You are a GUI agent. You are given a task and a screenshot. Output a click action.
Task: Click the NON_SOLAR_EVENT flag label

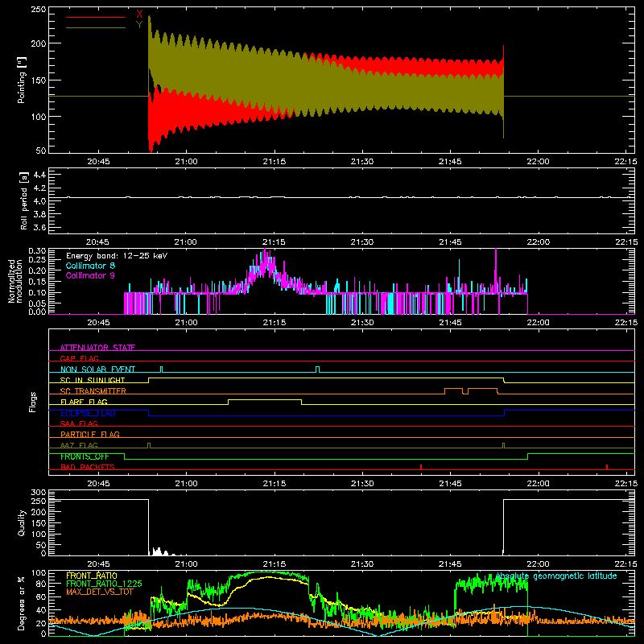tap(97, 369)
